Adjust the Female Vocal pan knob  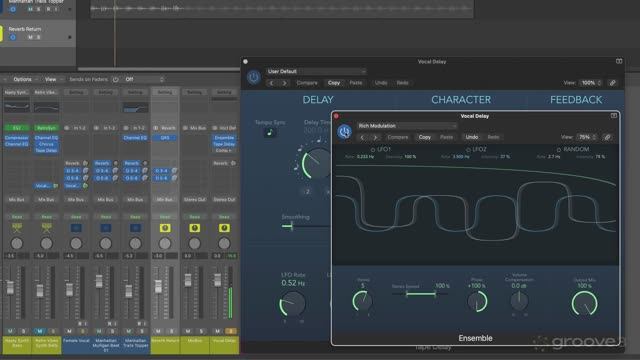pyautogui.click(x=76, y=244)
